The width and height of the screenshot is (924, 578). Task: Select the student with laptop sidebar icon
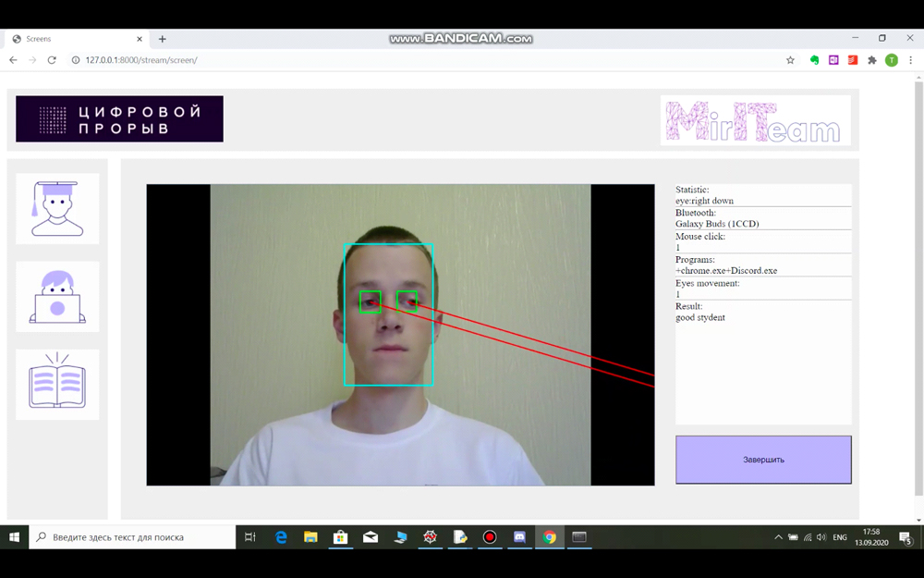[57, 297]
